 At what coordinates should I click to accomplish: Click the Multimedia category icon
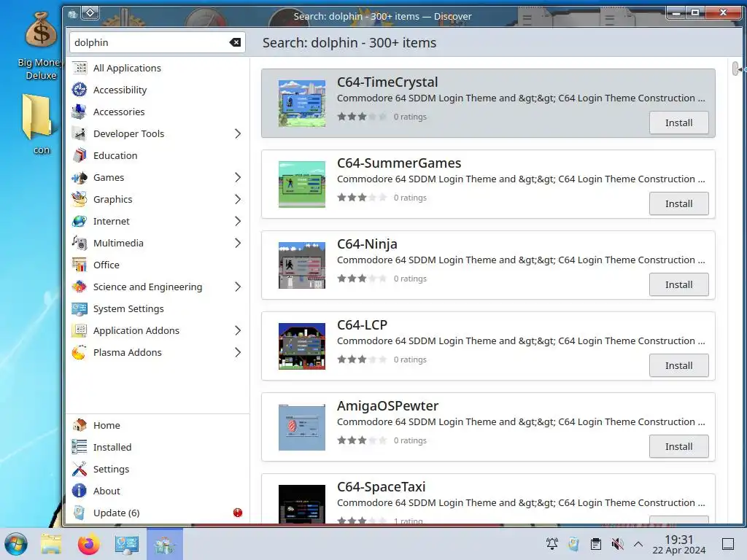80,244
